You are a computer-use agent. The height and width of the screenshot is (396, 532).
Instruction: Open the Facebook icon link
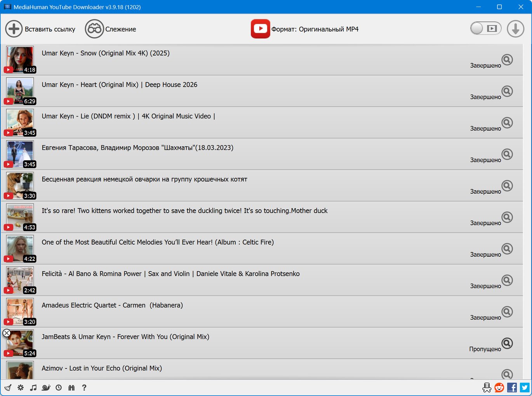point(512,387)
